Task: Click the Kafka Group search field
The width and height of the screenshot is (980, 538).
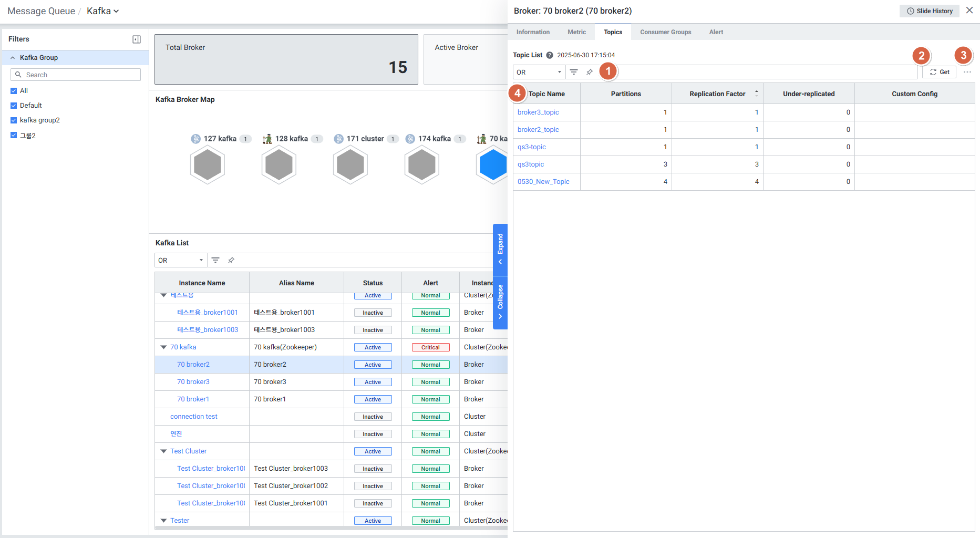Action: pyautogui.click(x=76, y=75)
